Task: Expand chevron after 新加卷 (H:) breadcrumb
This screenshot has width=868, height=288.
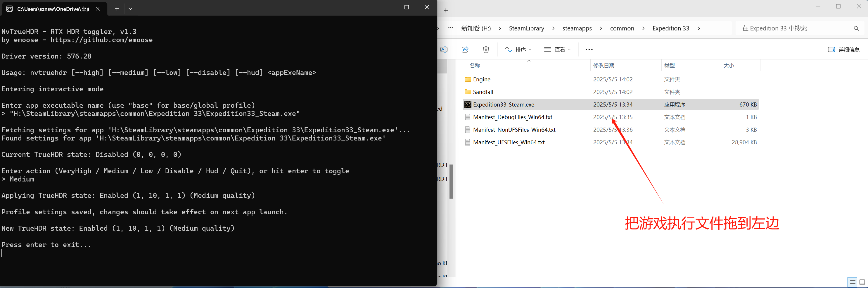Action: (x=500, y=28)
